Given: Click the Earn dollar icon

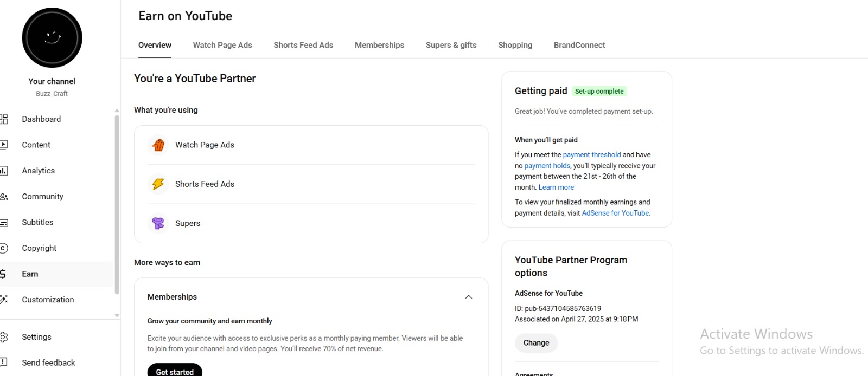Looking at the screenshot, I should point(3,274).
